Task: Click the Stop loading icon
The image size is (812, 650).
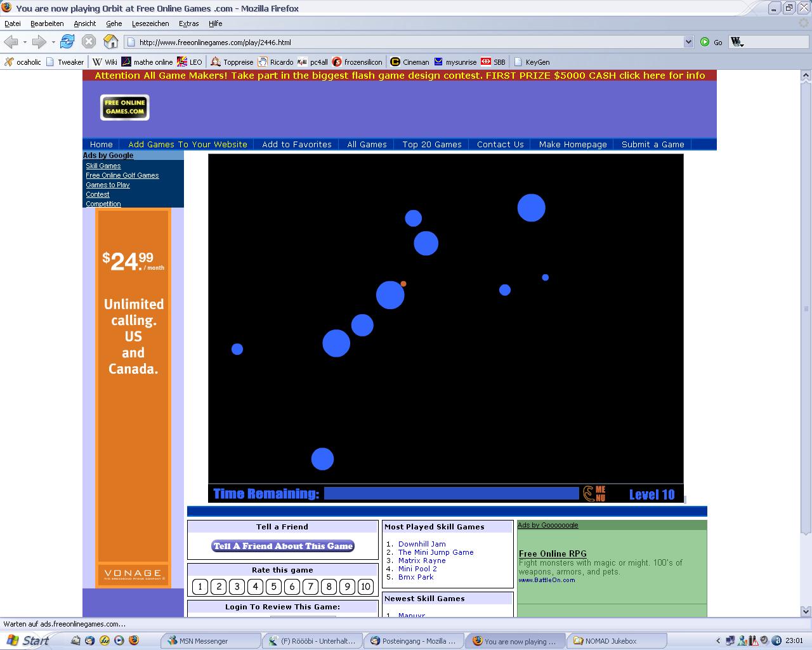Action: click(89, 42)
